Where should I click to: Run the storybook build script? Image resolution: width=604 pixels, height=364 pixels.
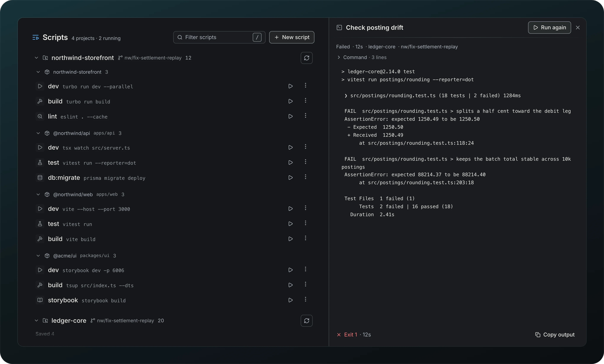(x=290, y=300)
